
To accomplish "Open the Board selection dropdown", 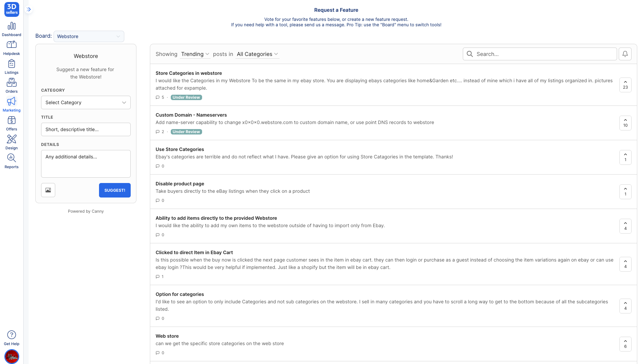I will (89, 36).
